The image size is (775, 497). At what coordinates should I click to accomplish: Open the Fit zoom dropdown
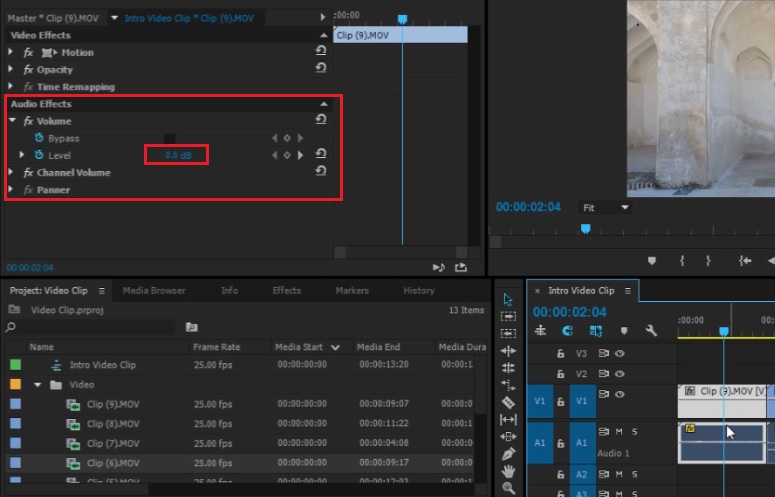coord(605,207)
